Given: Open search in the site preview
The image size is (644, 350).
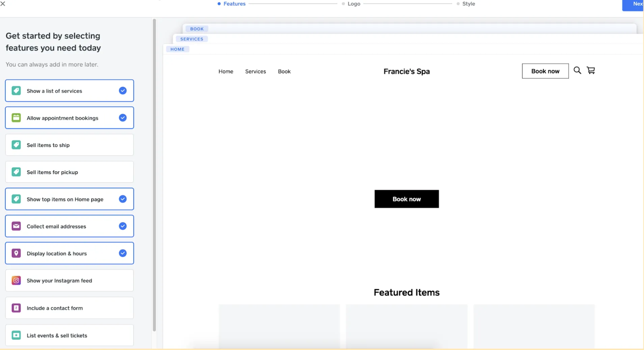Looking at the screenshot, I should 577,70.
